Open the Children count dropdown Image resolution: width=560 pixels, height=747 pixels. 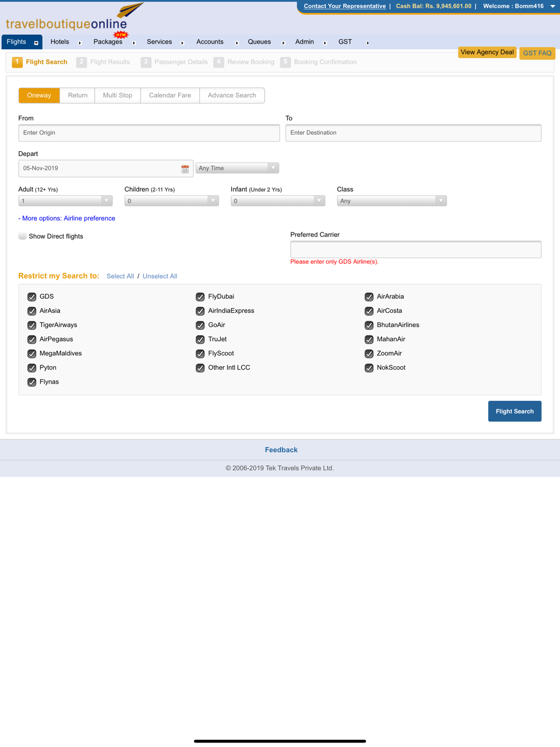(x=171, y=201)
